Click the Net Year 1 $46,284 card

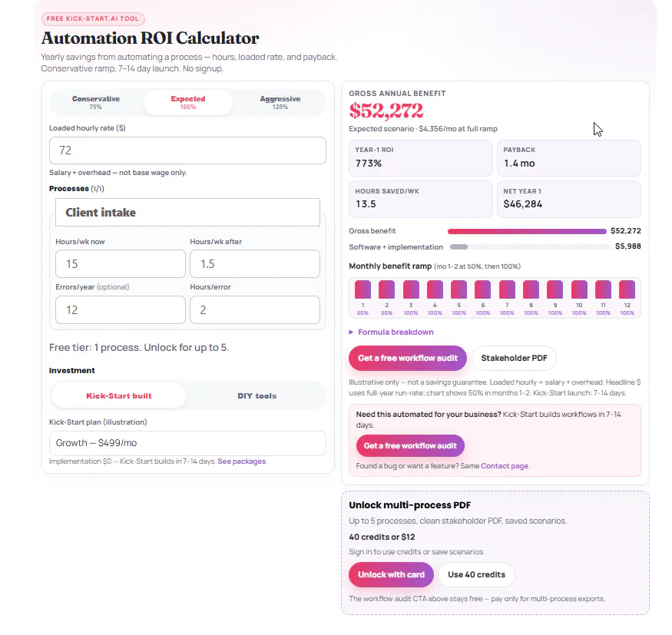[x=569, y=199]
